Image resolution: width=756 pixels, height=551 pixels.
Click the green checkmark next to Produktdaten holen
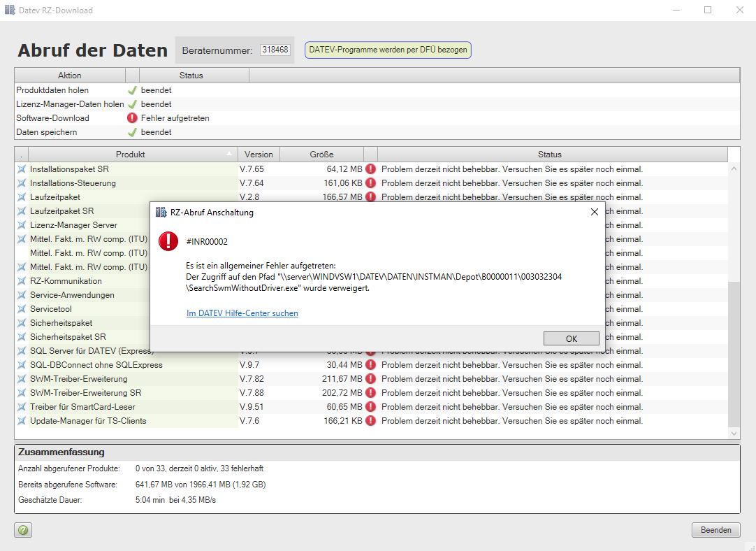tap(132, 90)
